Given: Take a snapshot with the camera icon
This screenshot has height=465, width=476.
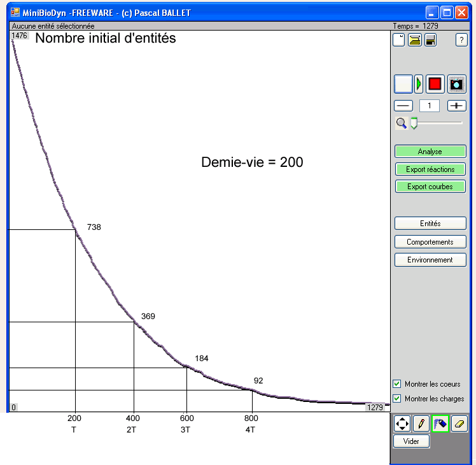Looking at the screenshot, I should (456, 83).
